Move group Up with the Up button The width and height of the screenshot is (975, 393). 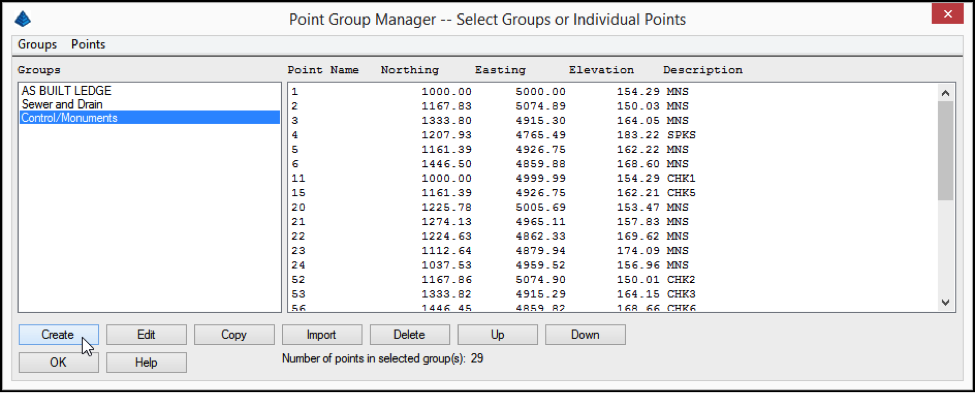tap(497, 335)
